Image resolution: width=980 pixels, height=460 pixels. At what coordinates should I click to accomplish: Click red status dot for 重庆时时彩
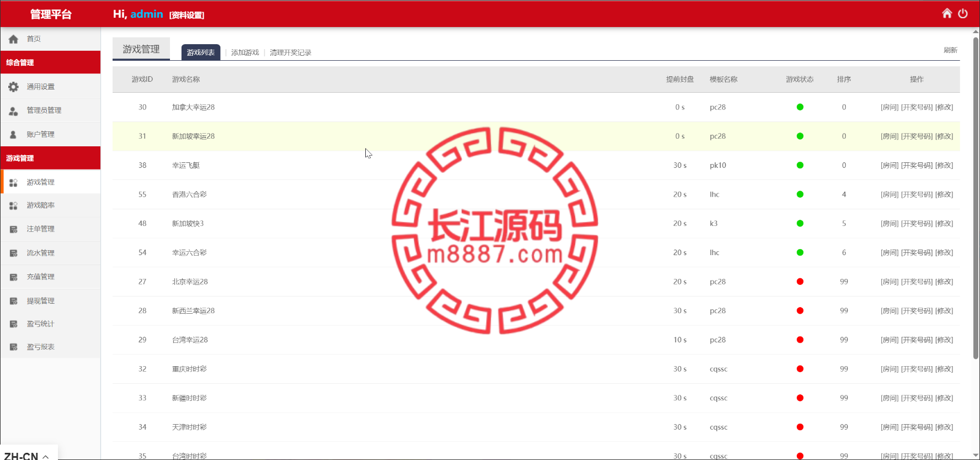pyautogui.click(x=800, y=369)
